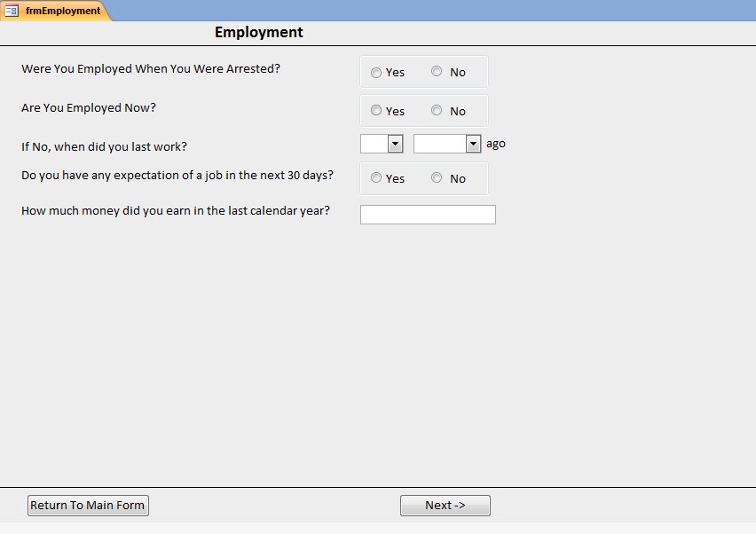Select No for job expectation in 30 days
This screenshot has height=534, width=756.
coord(437,177)
